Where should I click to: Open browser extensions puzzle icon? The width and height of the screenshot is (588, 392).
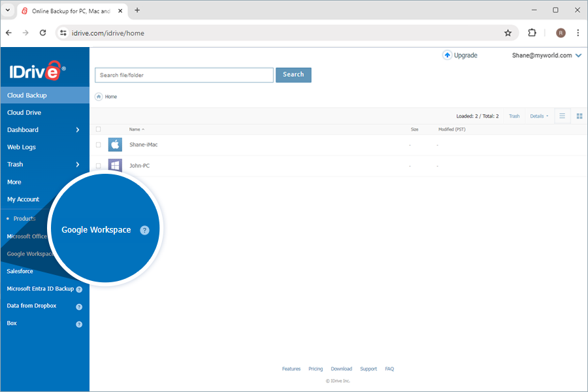tap(532, 33)
